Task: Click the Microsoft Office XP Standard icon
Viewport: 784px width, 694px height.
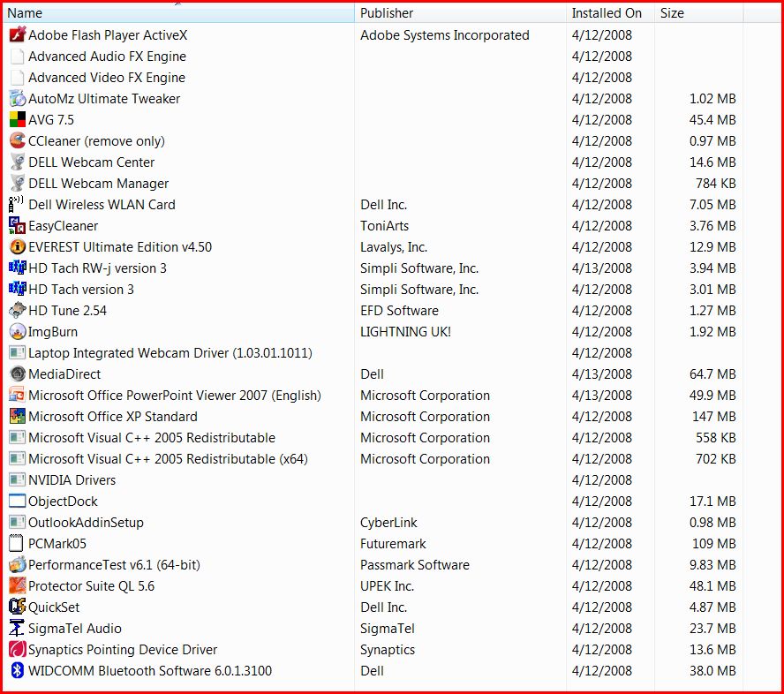Action: click(17, 416)
